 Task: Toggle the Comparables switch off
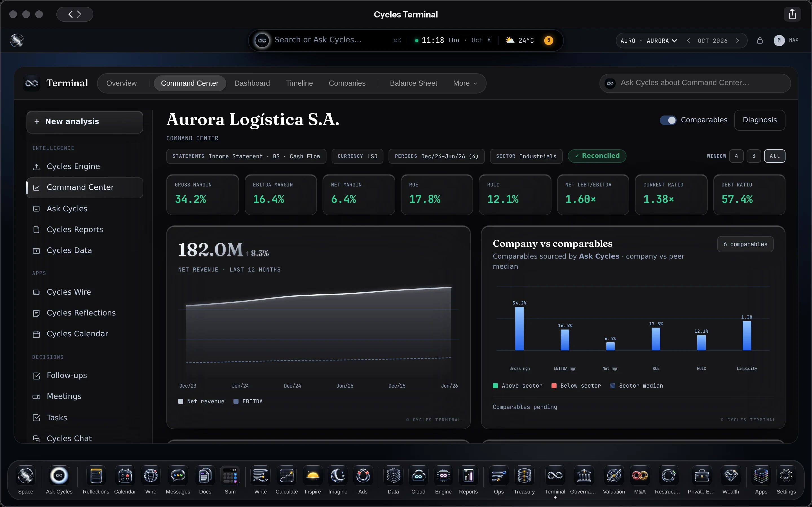coord(668,120)
